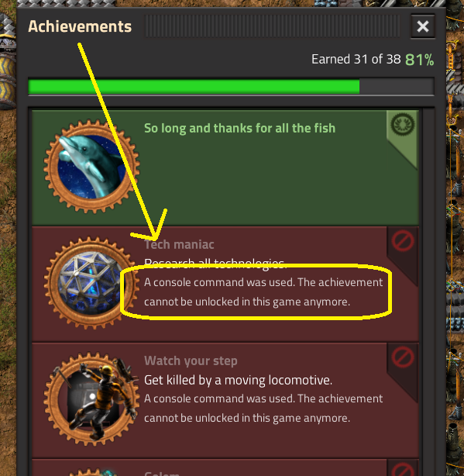
Task: Click the ridged title bar drag handle
Action: (x=273, y=26)
